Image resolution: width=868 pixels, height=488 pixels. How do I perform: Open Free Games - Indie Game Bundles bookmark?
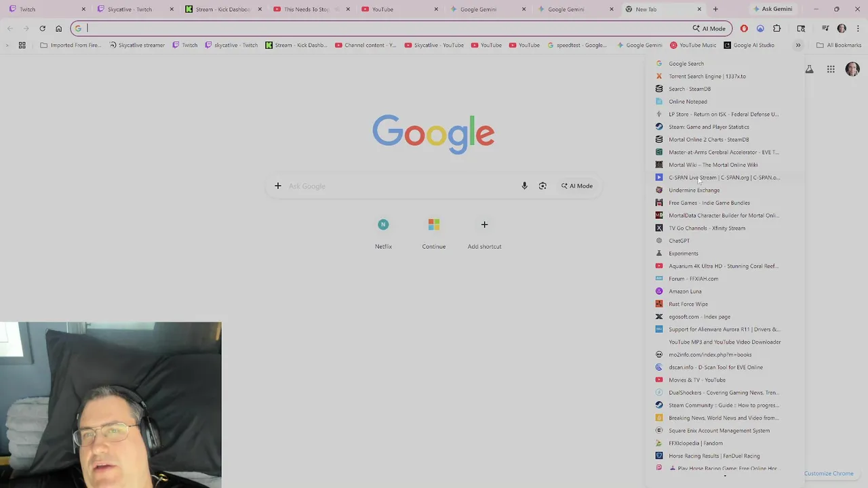[724, 203]
